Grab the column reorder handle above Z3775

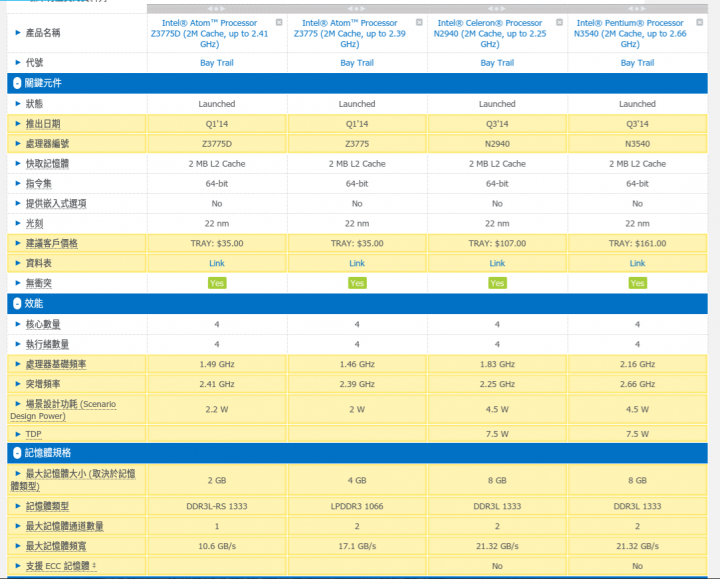point(357,8)
